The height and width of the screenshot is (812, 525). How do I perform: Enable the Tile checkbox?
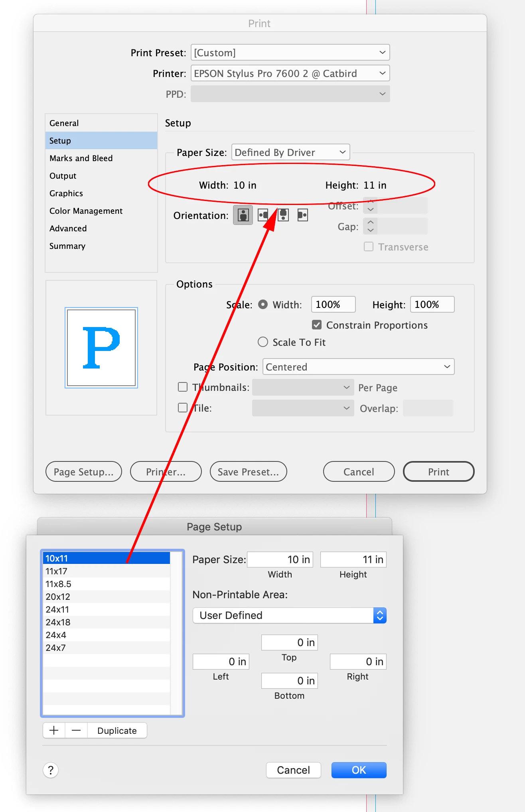[x=183, y=408]
